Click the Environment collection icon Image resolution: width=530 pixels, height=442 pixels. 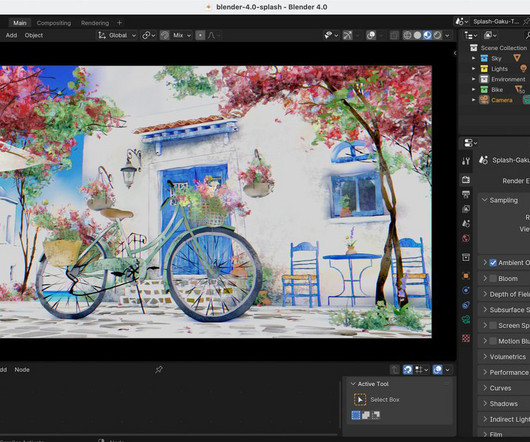point(484,79)
